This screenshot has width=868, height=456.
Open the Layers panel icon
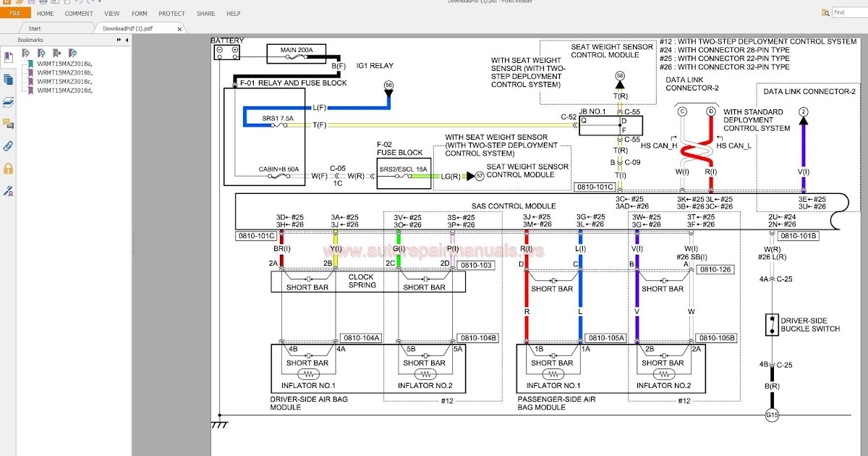8,102
